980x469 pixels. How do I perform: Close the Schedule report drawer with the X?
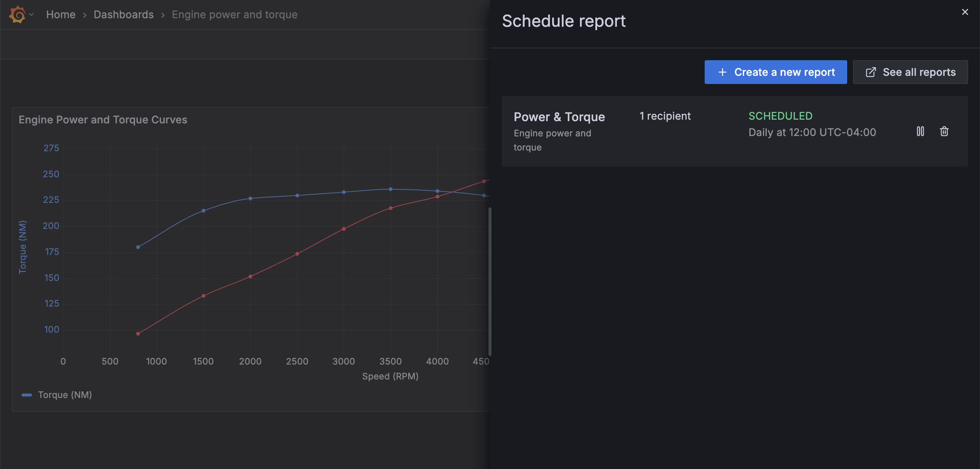click(x=964, y=12)
